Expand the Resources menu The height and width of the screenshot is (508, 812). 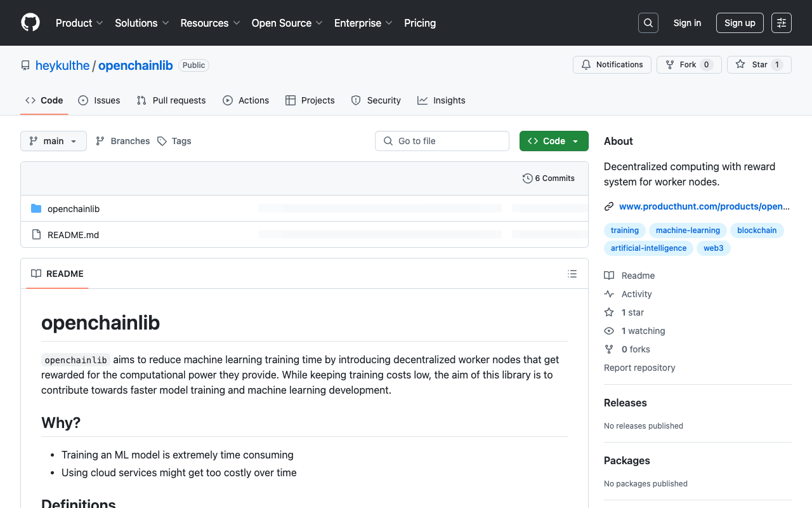[x=210, y=23]
